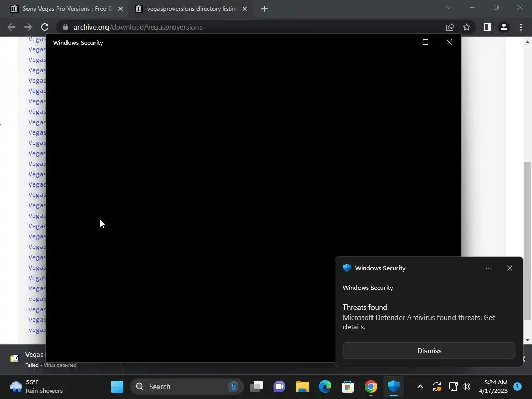Image resolution: width=532 pixels, height=399 pixels.
Task: Launch Teams Chat from taskbar
Action: [279, 387]
